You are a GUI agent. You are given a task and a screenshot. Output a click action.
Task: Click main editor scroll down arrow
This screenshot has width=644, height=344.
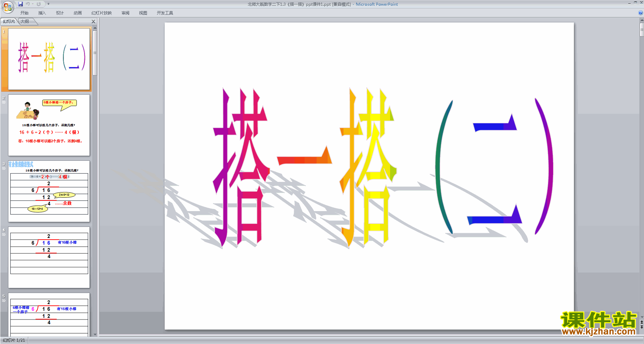(x=642, y=317)
